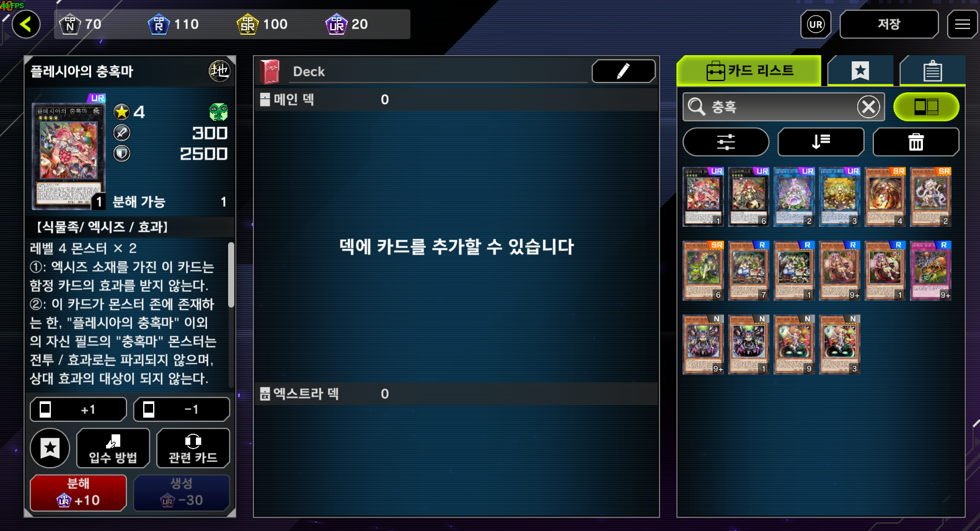This screenshot has height=531, width=980.
Task: Bookmark card with star circle icon
Action: click(x=50, y=448)
